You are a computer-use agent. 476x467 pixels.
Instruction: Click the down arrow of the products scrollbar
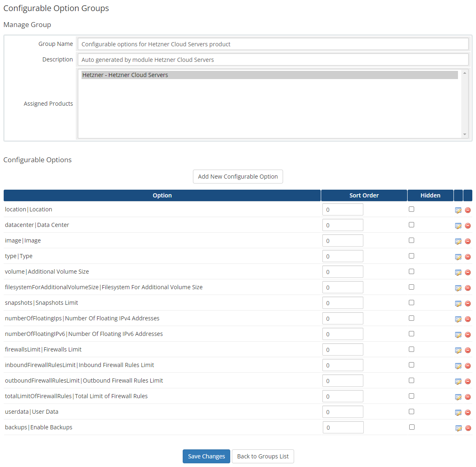[464, 135]
